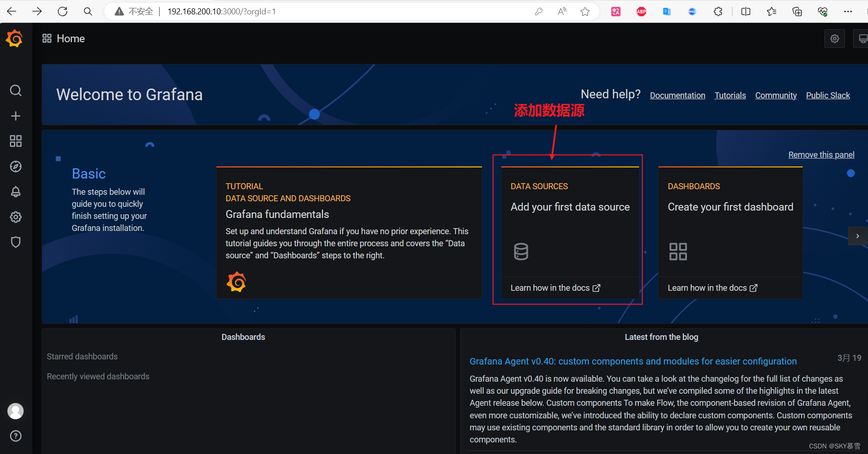Click the Grafana logo in tutorial card
Image resolution: width=868 pixels, height=454 pixels.
236,282
